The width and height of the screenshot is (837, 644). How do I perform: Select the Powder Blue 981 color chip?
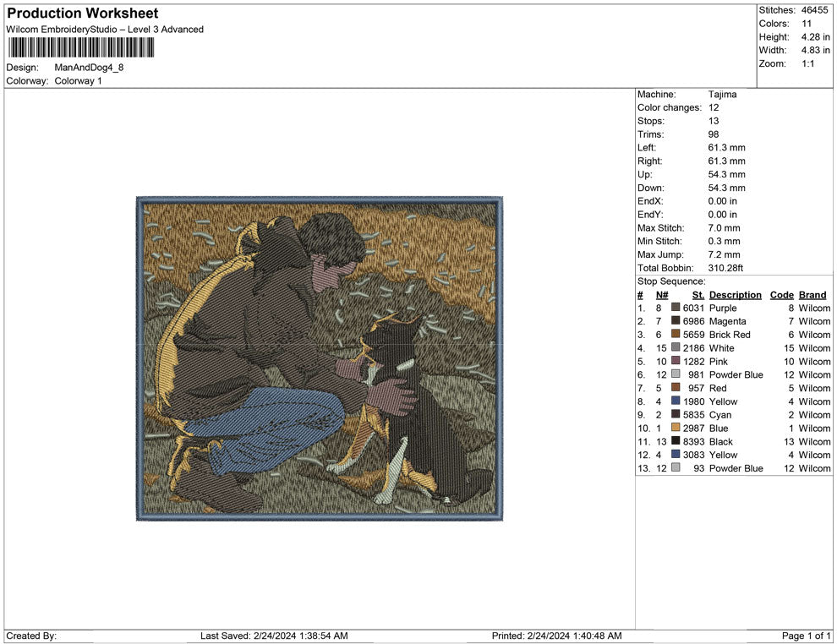pos(673,374)
